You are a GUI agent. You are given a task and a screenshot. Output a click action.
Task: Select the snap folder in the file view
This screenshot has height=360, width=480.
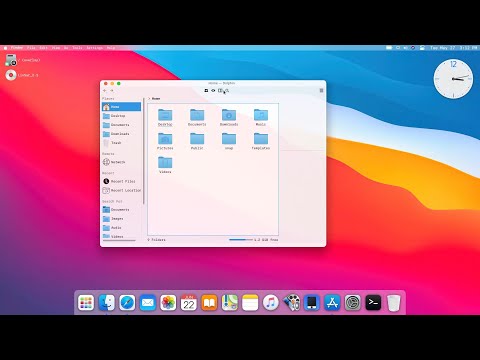pos(229,141)
